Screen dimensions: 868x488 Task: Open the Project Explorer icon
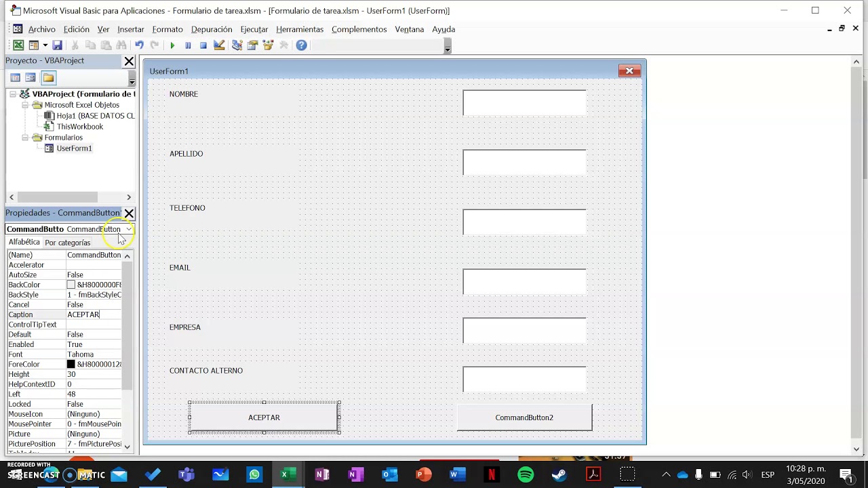click(x=237, y=45)
